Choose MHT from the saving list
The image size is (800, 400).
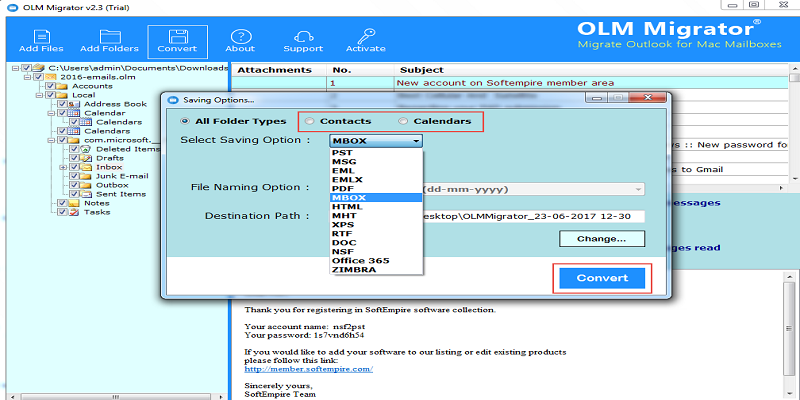click(x=376, y=216)
